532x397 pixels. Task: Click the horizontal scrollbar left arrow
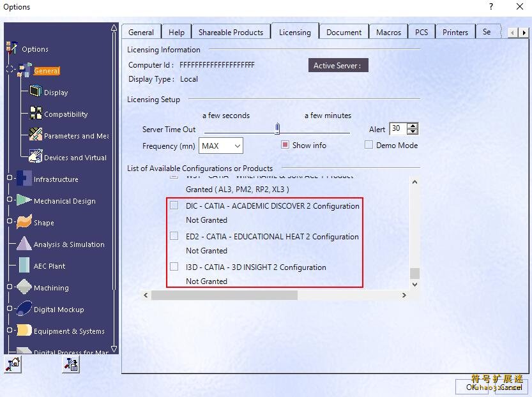pos(146,296)
